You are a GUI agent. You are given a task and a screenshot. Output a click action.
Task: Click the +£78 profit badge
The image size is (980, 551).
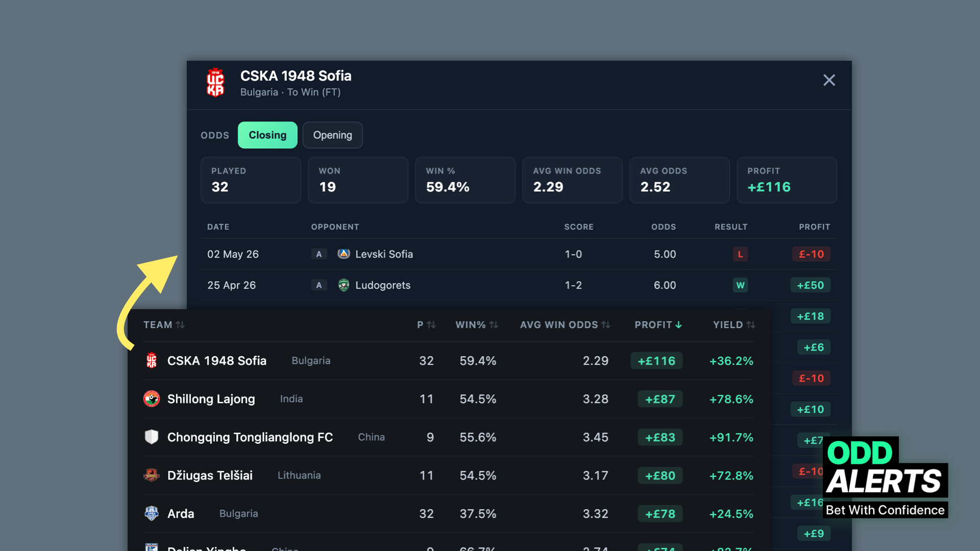coord(660,514)
